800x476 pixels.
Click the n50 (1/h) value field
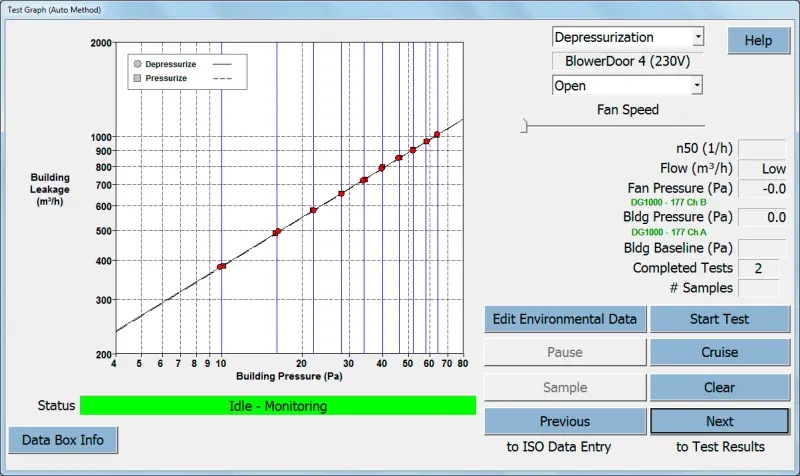point(762,149)
